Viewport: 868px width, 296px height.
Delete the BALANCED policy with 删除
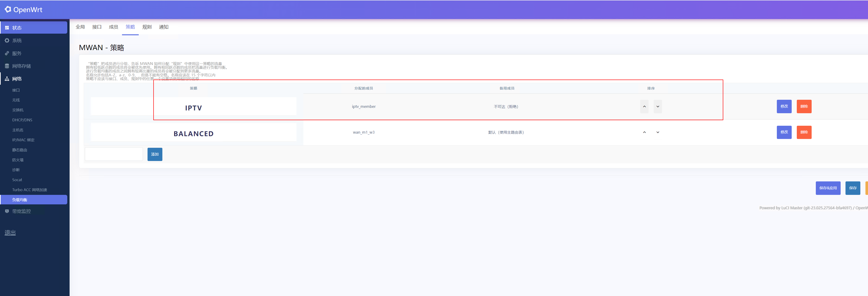[804, 132]
